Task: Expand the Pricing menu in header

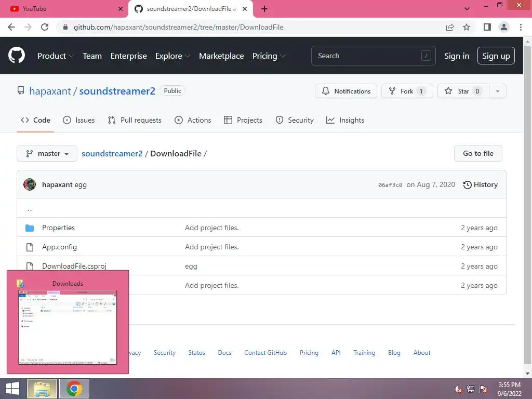Action: pos(269,56)
